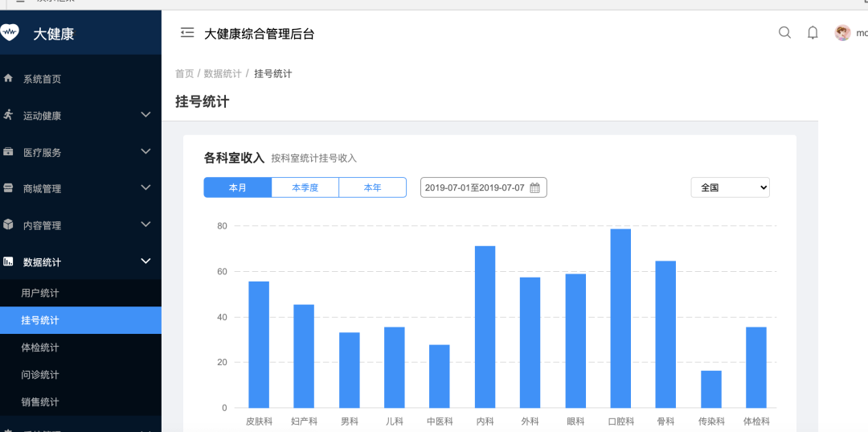Click the home icon beside 系统首页
This screenshot has width=868, height=432.
pos(9,79)
